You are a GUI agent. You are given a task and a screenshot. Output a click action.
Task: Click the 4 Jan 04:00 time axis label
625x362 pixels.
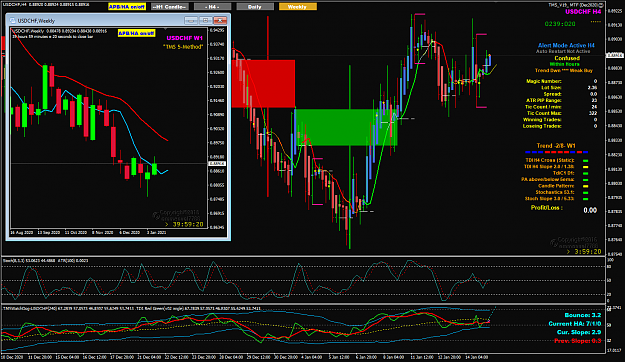pos(311,357)
